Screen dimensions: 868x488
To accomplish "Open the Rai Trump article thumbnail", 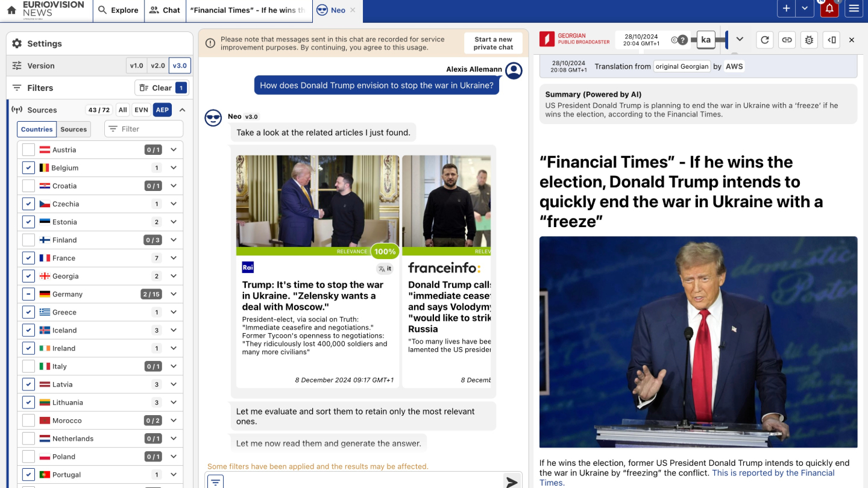I will [318, 201].
